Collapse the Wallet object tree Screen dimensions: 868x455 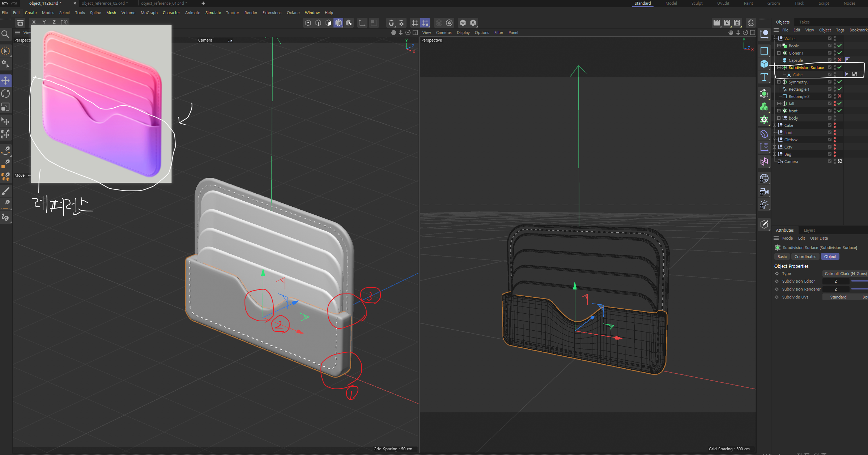tap(775, 39)
